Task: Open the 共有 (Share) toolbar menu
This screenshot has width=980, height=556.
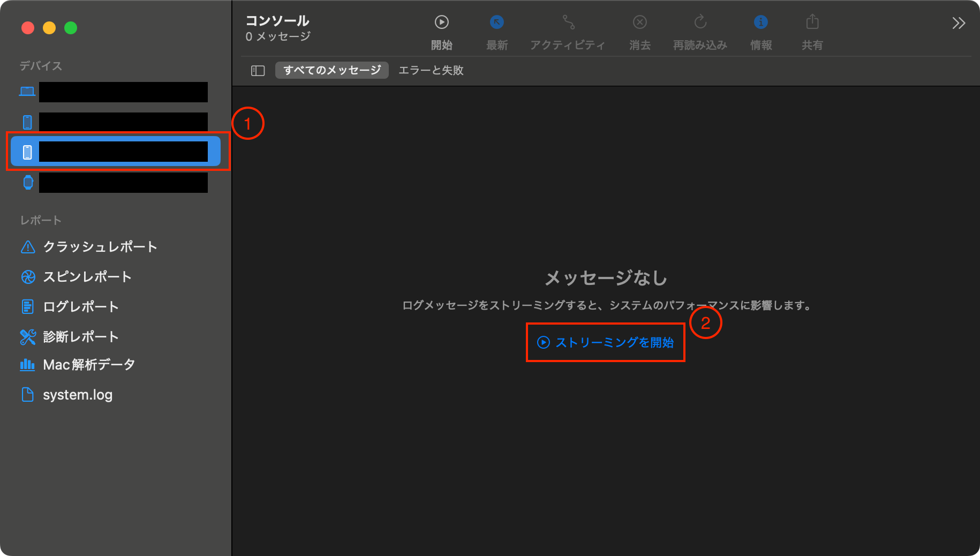Action: (812, 22)
